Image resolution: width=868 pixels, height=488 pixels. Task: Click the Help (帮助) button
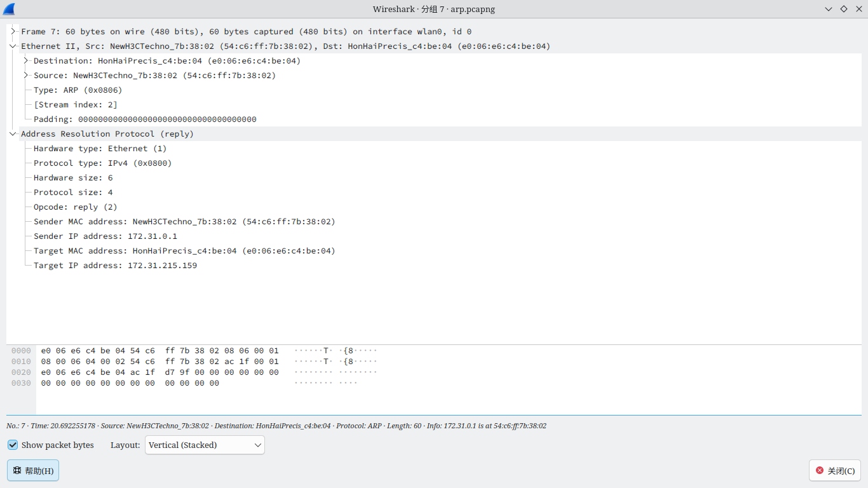pyautogui.click(x=33, y=471)
